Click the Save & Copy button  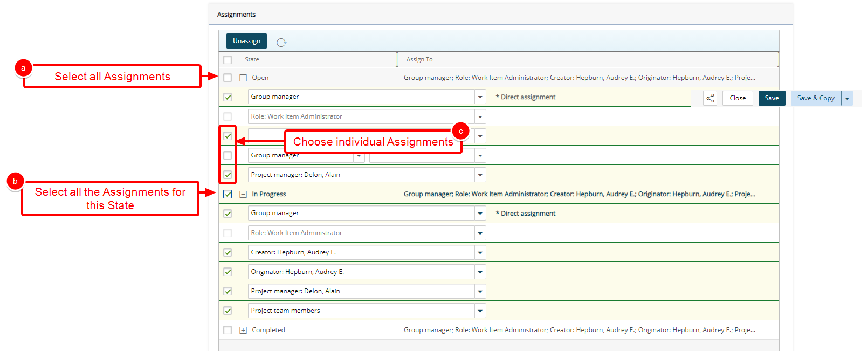(816, 98)
